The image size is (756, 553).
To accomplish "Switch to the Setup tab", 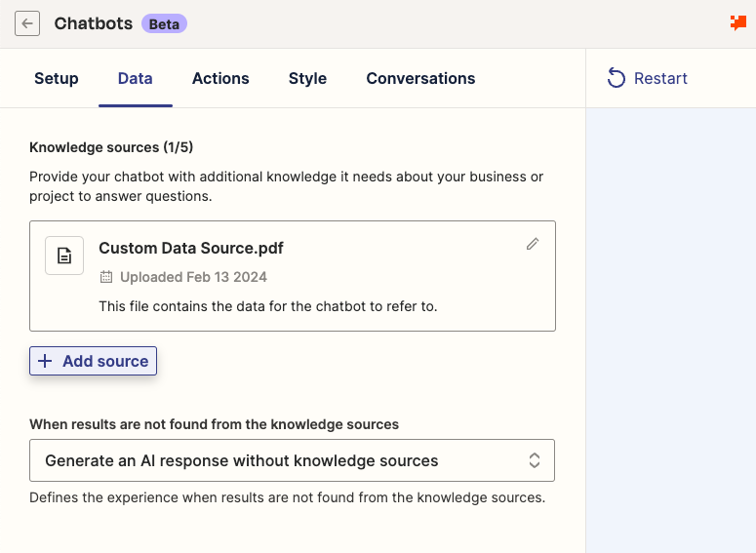I will pyautogui.click(x=57, y=78).
